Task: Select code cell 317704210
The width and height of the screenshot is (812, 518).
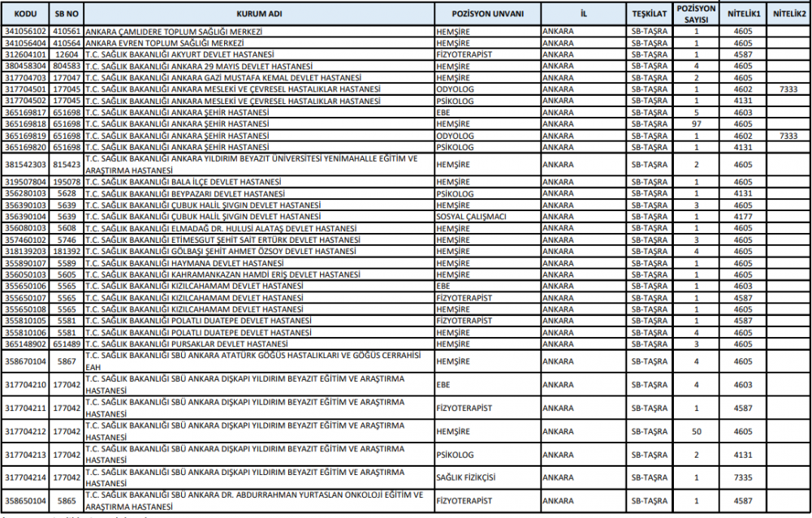Action: (x=26, y=385)
